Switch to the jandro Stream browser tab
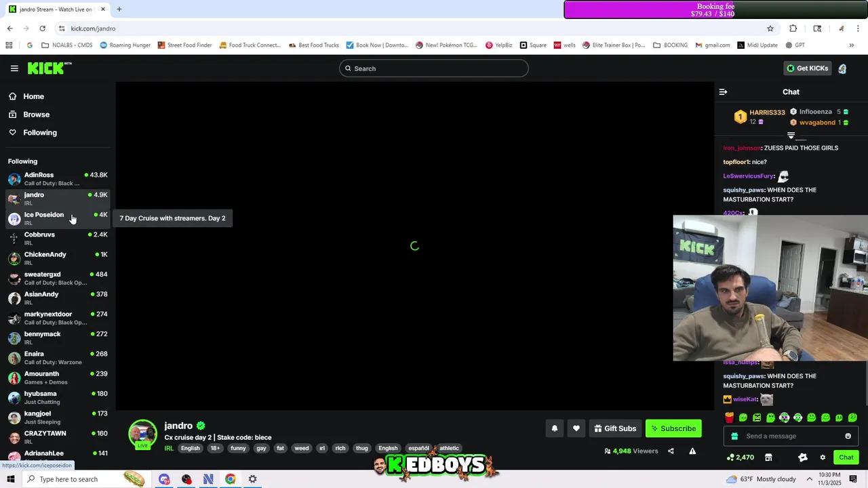 [56, 9]
